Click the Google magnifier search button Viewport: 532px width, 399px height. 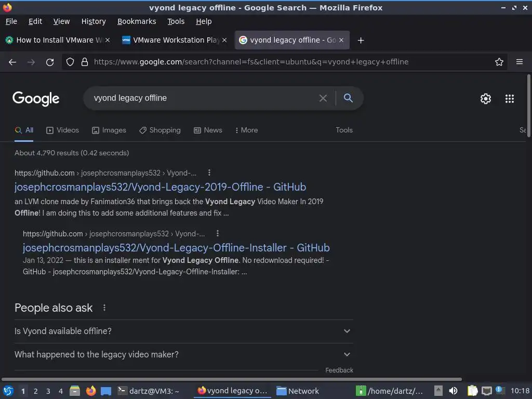click(348, 98)
